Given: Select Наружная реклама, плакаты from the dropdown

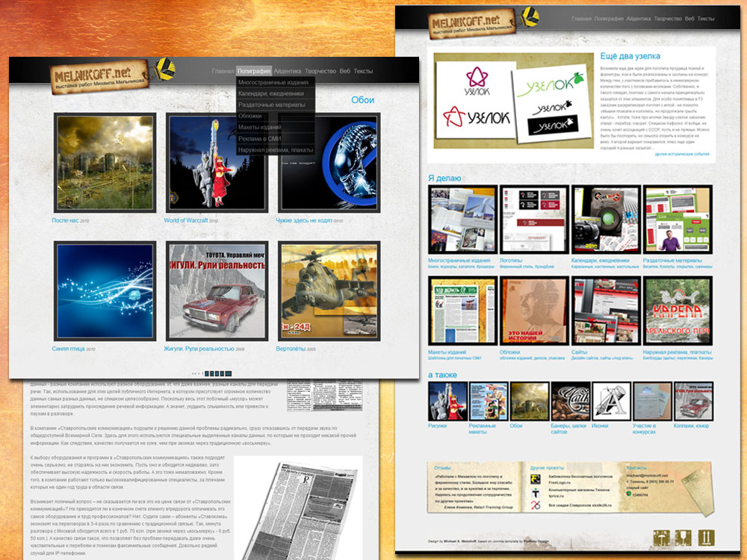Looking at the screenshot, I should click(276, 150).
